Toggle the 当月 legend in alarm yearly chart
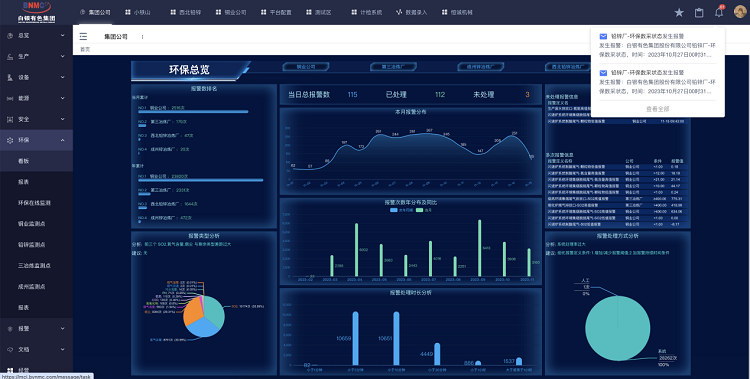Screen dimensions: 750x379 tap(424, 210)
